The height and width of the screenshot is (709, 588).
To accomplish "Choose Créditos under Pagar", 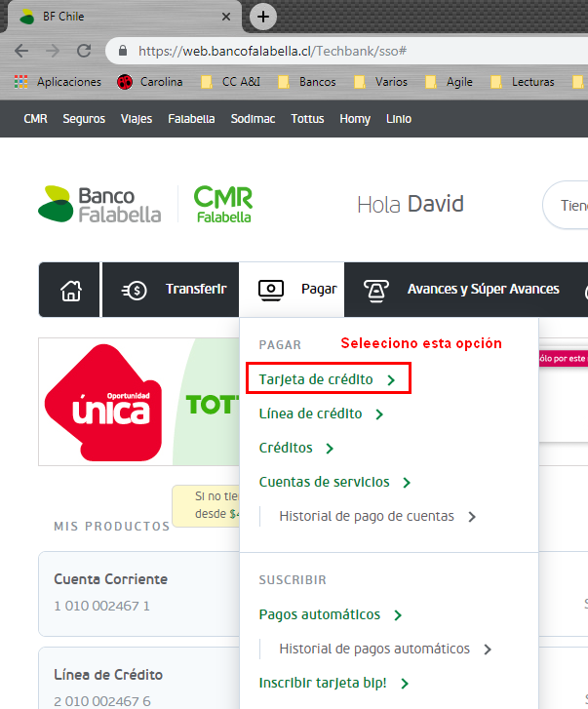I will pos(286,448).
